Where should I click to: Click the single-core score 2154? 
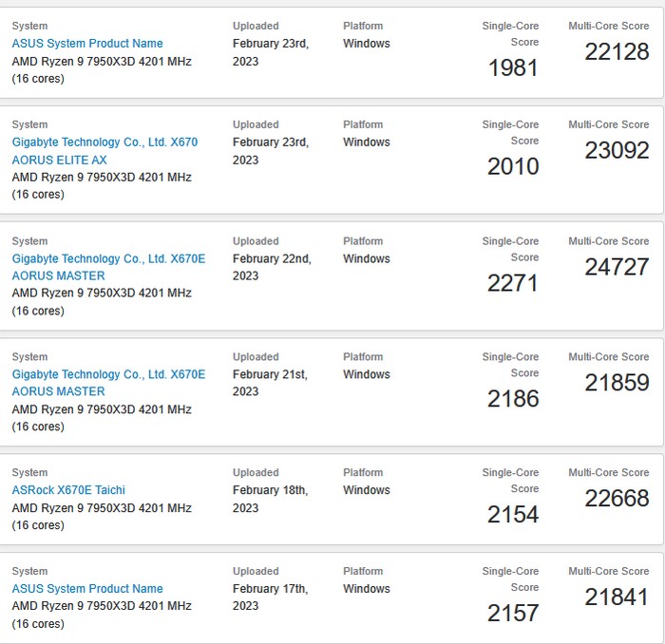coord(513,515)
